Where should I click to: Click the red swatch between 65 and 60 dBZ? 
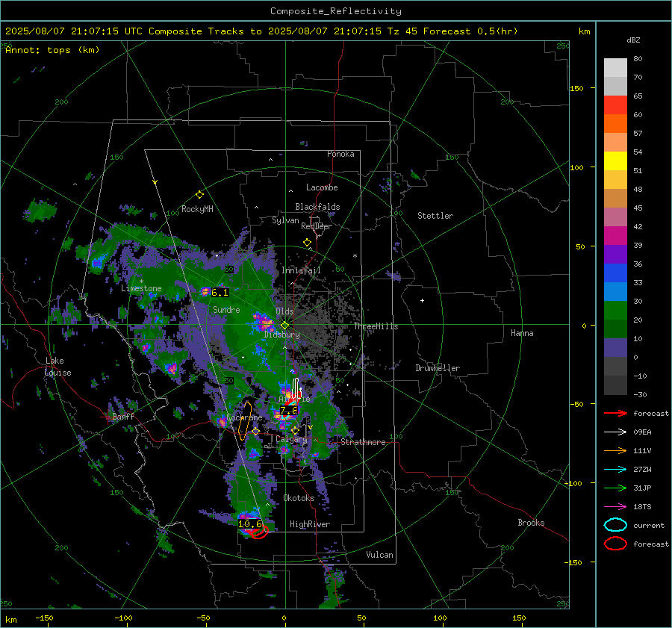(615, 105)
